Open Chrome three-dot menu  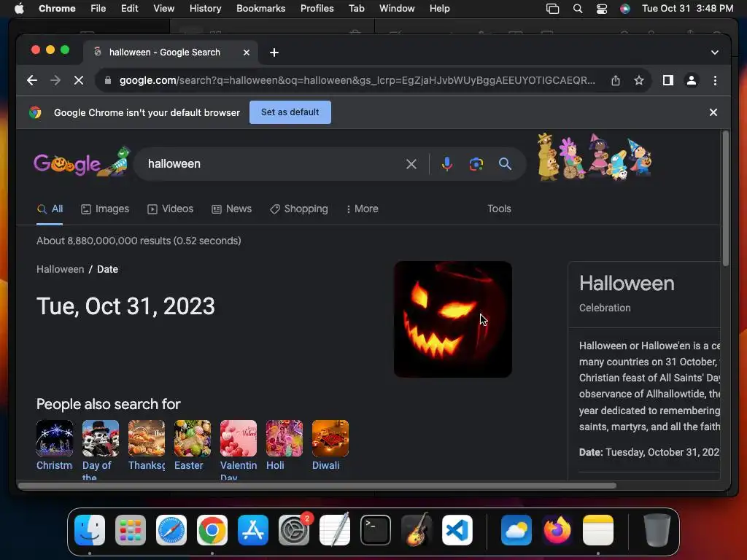715,80
